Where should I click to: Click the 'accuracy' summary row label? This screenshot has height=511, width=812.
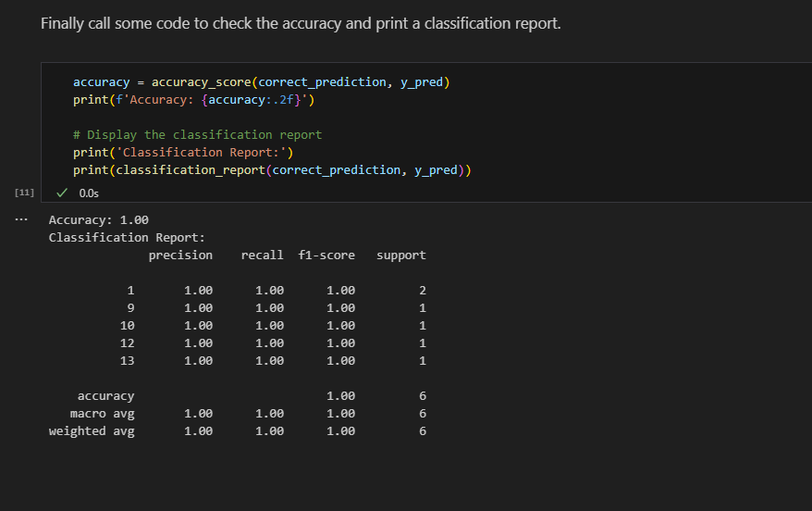pyautogui.click(x=105, y=396)
